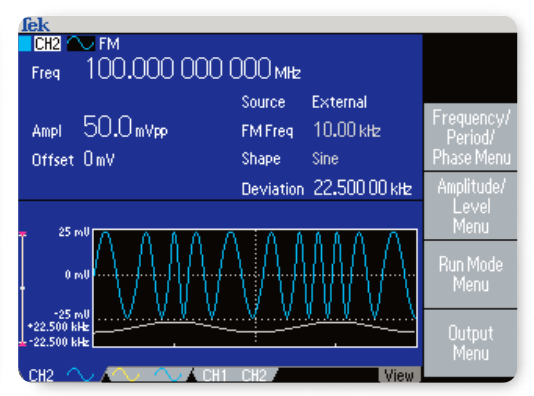Click the CH2 channel indicator at top
Image resolution: width=534 pixels, height=396 pixels.
click(47, 44)
